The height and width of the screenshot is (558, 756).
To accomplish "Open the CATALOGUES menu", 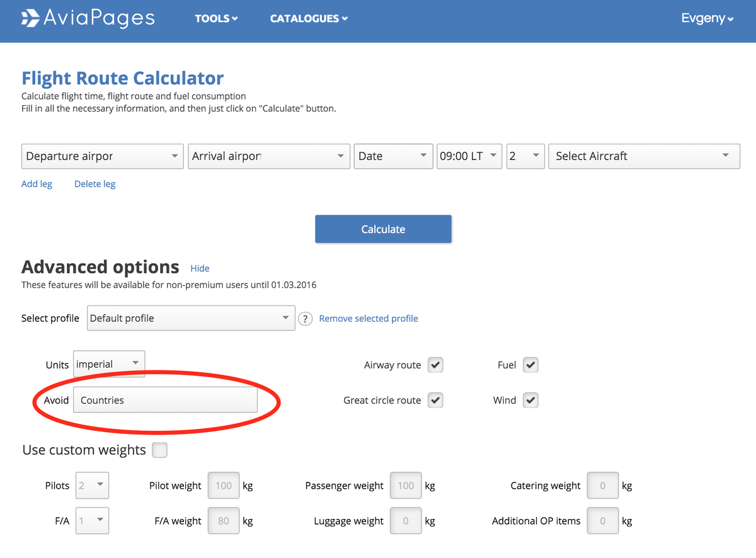I will point(309,19).
